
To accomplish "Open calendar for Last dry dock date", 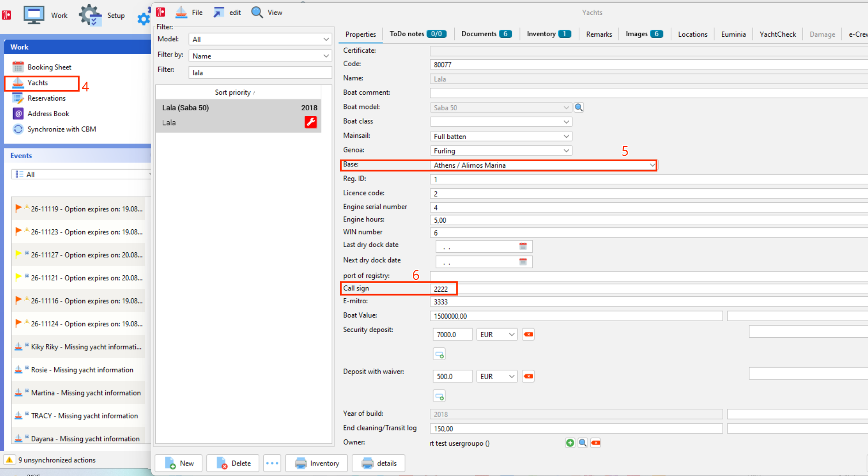I will [x=523, y=247].
